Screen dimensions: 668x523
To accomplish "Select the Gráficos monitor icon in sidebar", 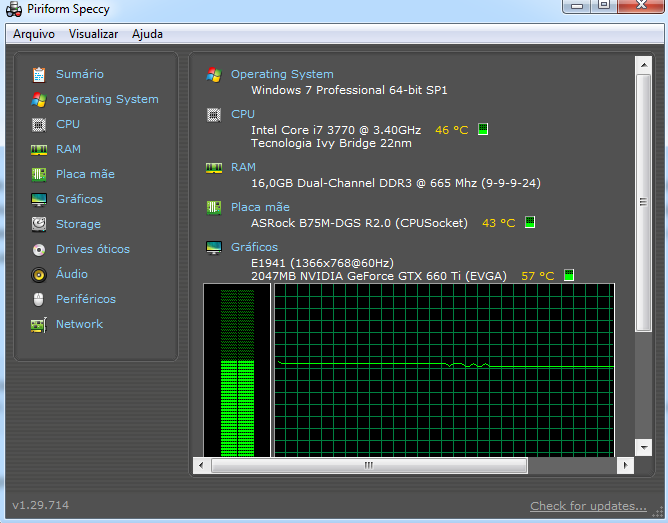I will (x=39, y=199).
